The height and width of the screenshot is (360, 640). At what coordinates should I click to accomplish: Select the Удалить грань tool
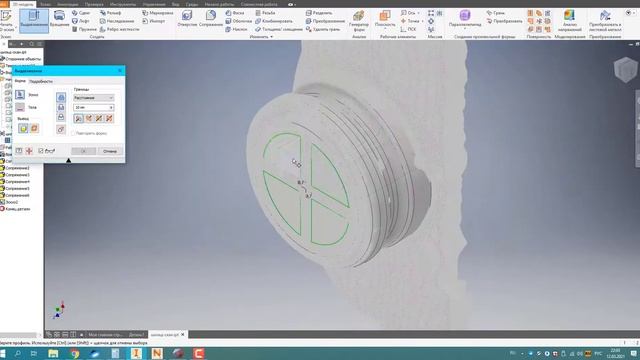pos(322,29)
